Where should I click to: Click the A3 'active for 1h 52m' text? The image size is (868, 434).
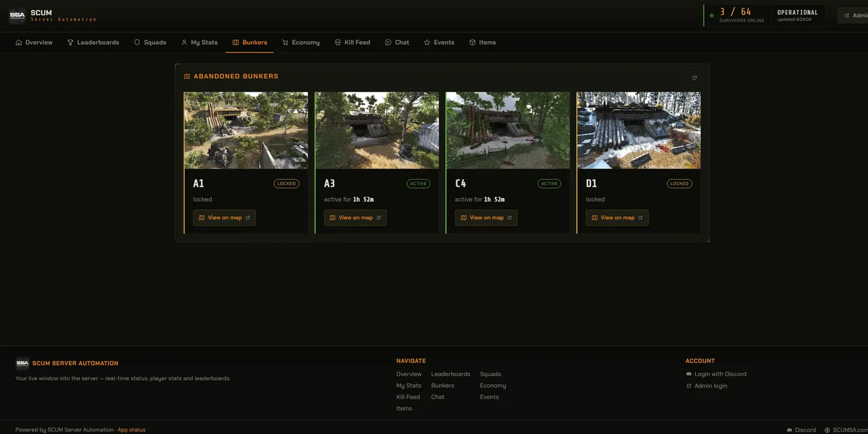[349, 200]
